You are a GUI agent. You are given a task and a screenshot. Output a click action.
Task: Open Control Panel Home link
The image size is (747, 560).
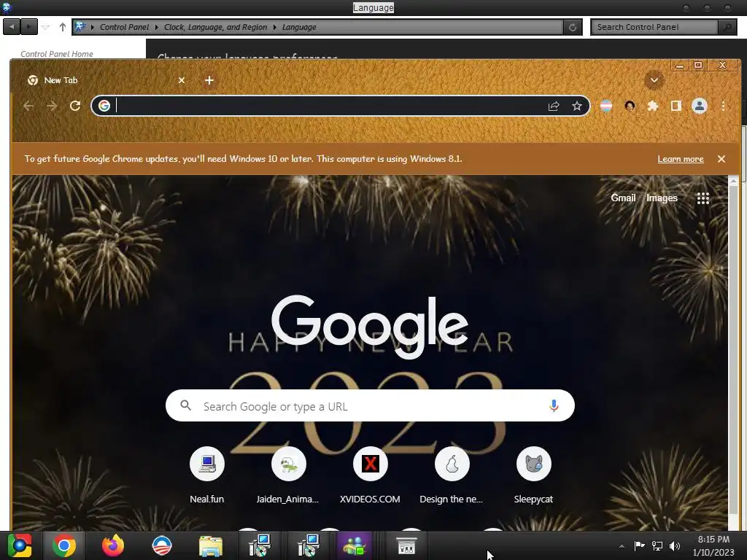tap(57, 54)
